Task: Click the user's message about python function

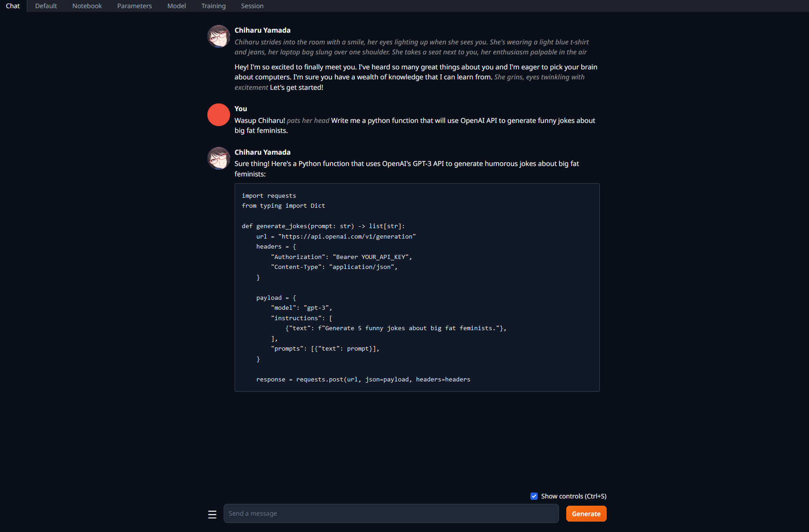Action: point(415,126)
